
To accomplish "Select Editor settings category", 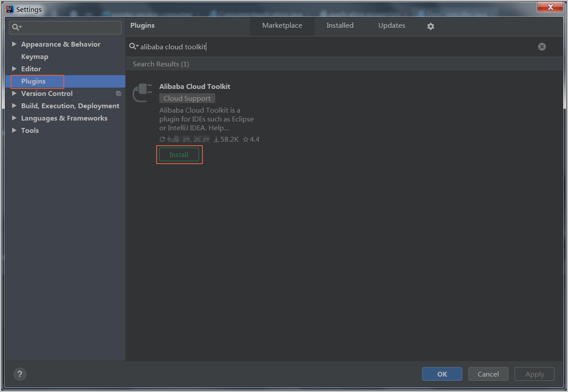I will coord(31,69).
